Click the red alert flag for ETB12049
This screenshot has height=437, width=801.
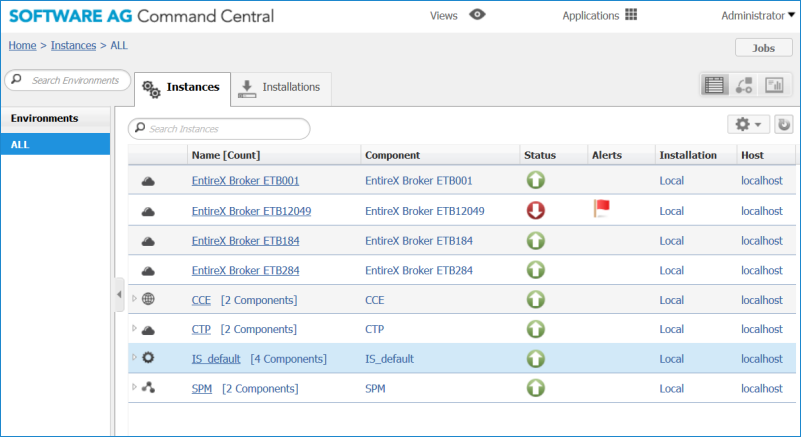point(601,208)
